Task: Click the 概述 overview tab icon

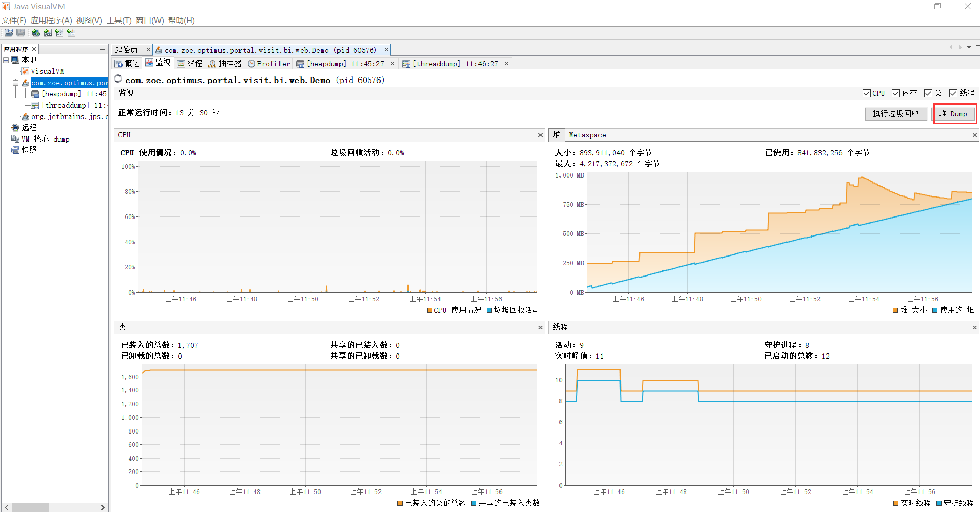Action: (x=119, y=64)
